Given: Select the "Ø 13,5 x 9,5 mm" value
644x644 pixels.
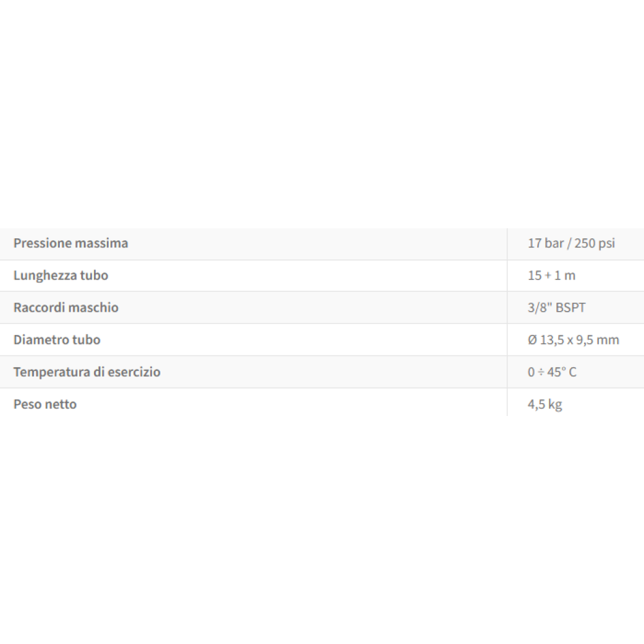Looking at the screenshot, I should tap(573, 340).
